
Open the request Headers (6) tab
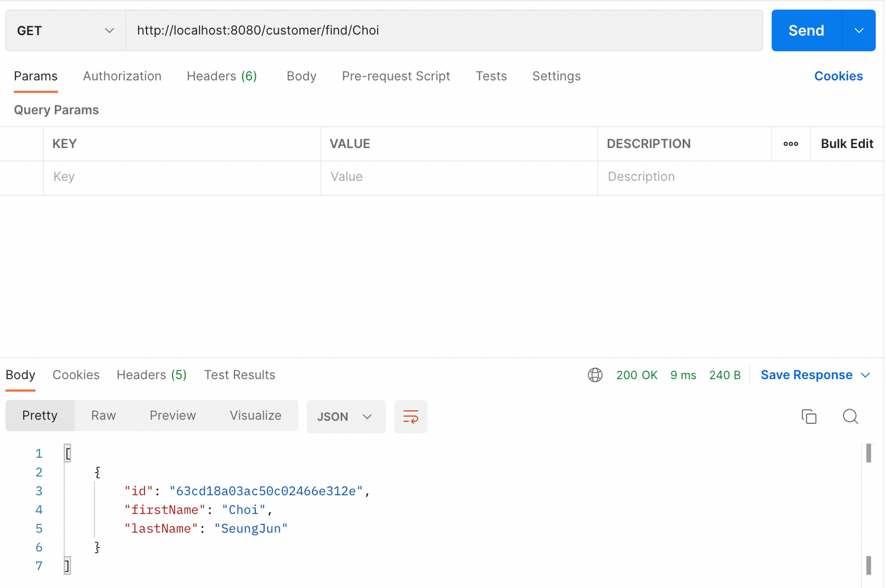[222, 76]
